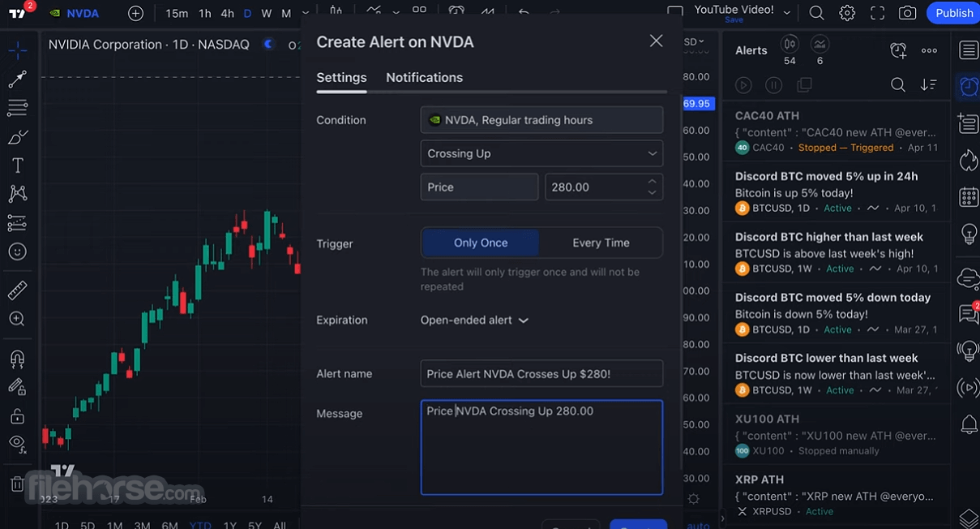Open Alerts panel more options
This screenshot has height=529, width=980.
(x=929, y=50)
